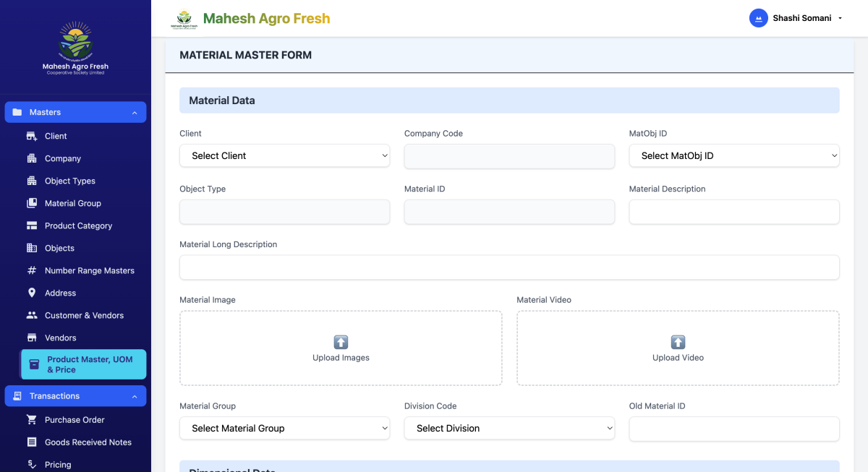868x472 pixels.
Task: Open the Select Material Group dropdown
Action: pyautogui.click(x=284, y=429)
